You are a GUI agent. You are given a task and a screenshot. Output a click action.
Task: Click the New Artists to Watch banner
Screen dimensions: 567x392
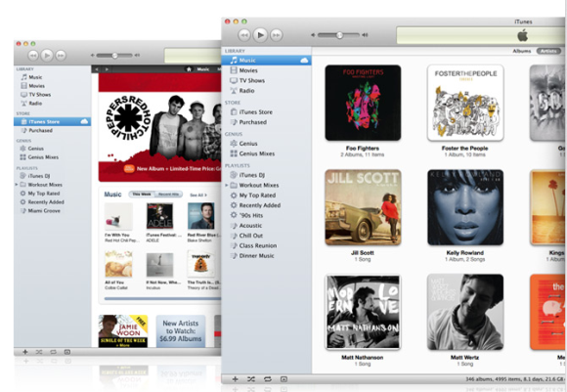[x=181, y=330]
